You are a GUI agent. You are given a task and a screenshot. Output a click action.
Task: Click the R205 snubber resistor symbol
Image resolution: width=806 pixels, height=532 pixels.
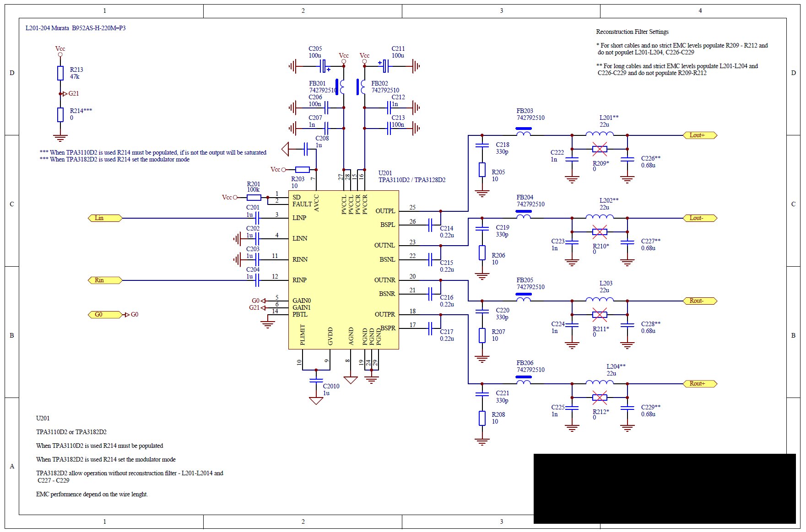pyautogui.click(x=482, y=170)
